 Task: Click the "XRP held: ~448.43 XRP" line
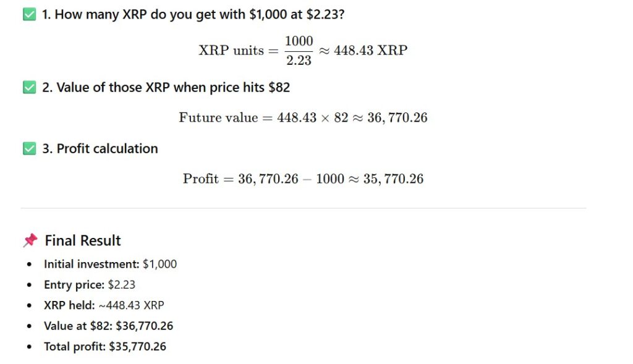point(104,305)
